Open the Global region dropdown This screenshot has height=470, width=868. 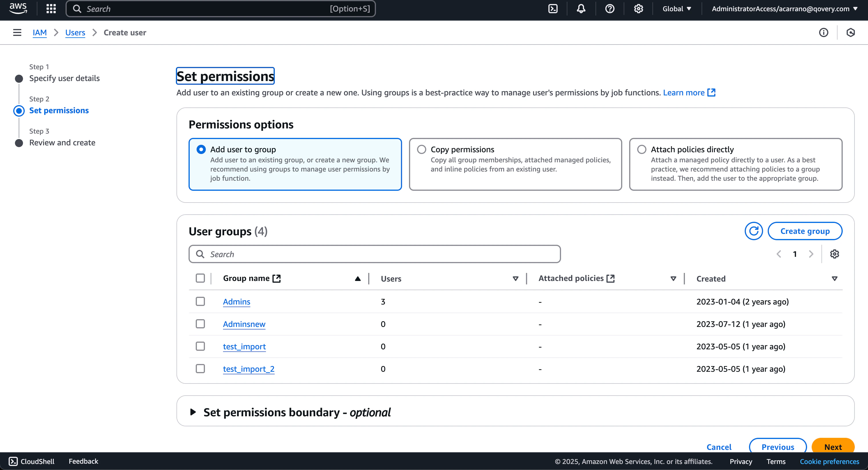[676, 9]
